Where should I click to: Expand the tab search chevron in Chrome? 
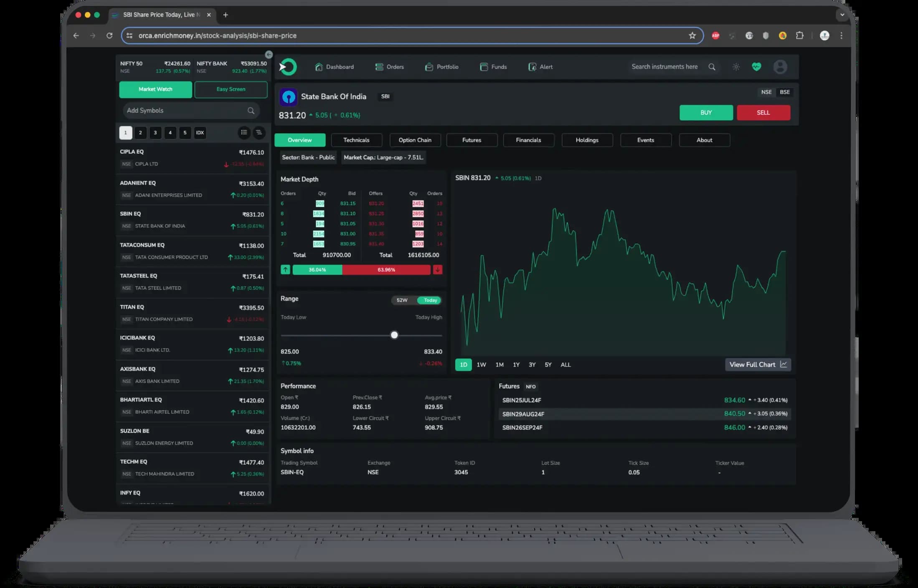(842, 15)
